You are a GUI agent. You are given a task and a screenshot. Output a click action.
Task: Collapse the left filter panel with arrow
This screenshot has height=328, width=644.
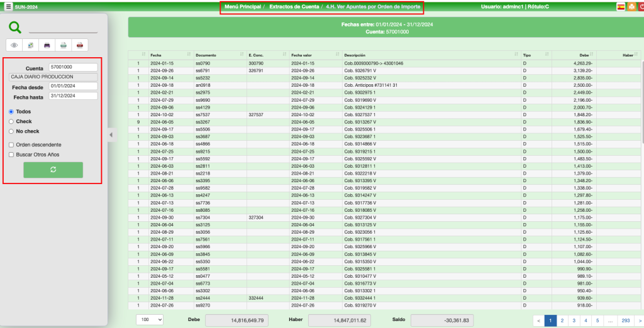111,134
